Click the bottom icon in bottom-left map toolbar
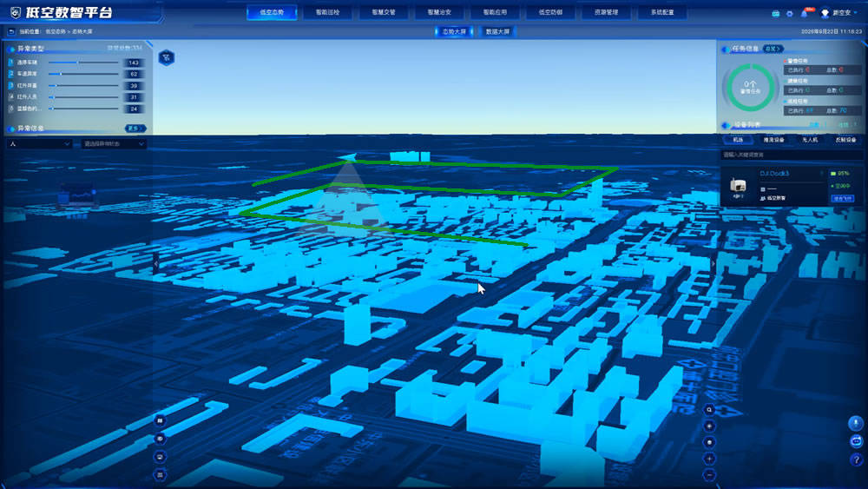The height and width of the screenshot is (489, 868). (160, 474)
